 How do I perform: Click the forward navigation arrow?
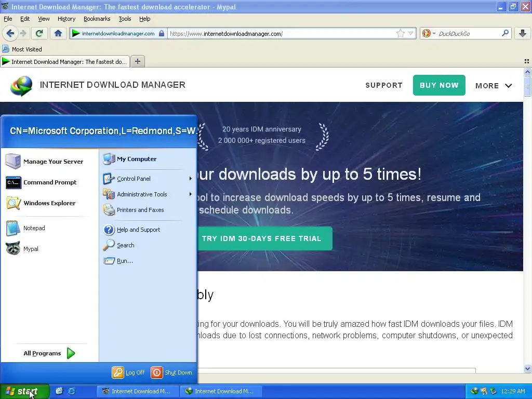[23, 33]
